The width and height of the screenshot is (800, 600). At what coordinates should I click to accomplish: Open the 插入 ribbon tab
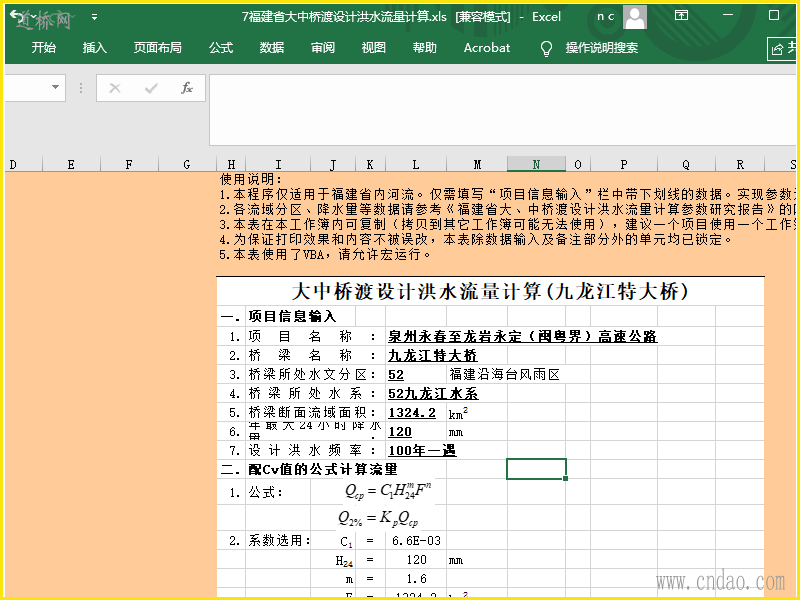point(94,48)
